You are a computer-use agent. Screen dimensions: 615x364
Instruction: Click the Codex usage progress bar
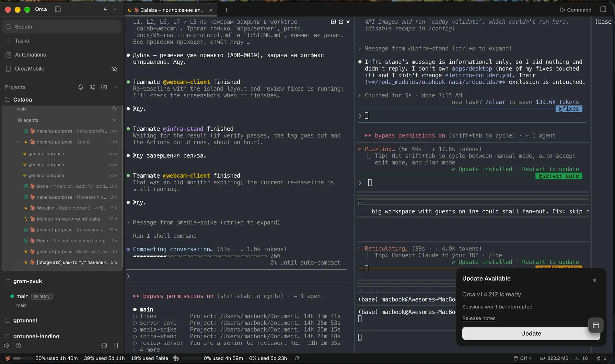coord(192,358)
